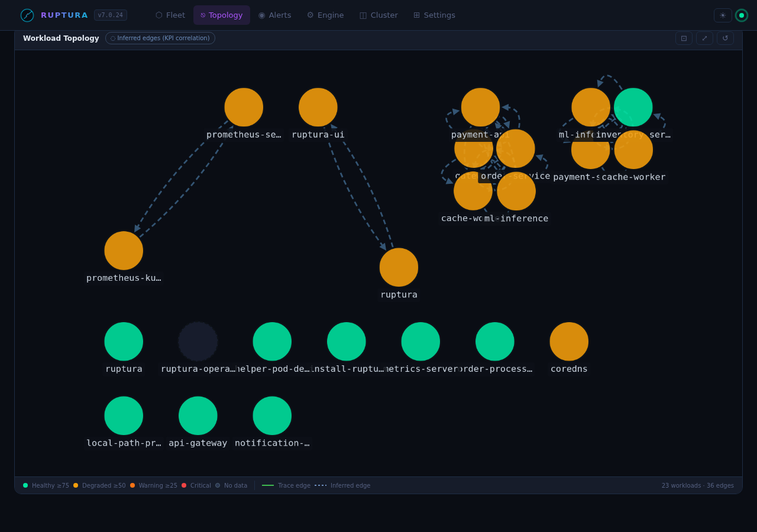757x532 pixels.
Task: Click the fit-to-view icon in topology header
Action: [x=684, y=38]
